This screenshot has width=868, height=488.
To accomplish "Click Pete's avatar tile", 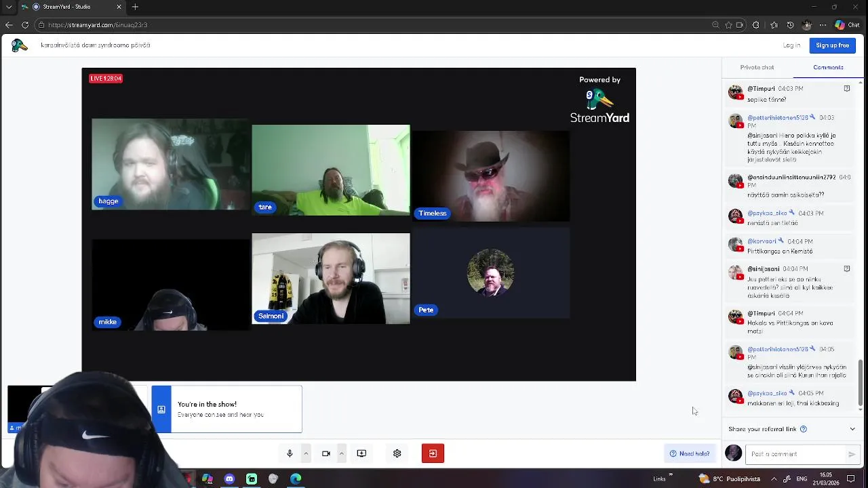I will (491, 272).
